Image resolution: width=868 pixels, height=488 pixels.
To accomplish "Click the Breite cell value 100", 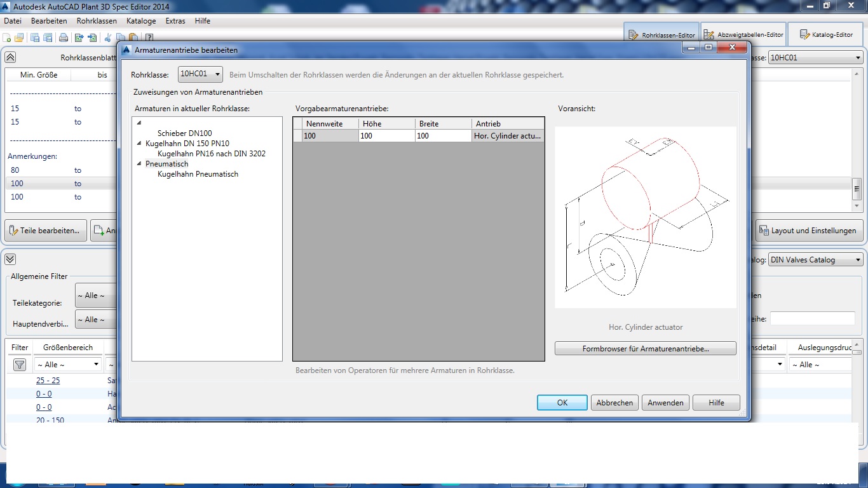I will [x=444, y=136].
